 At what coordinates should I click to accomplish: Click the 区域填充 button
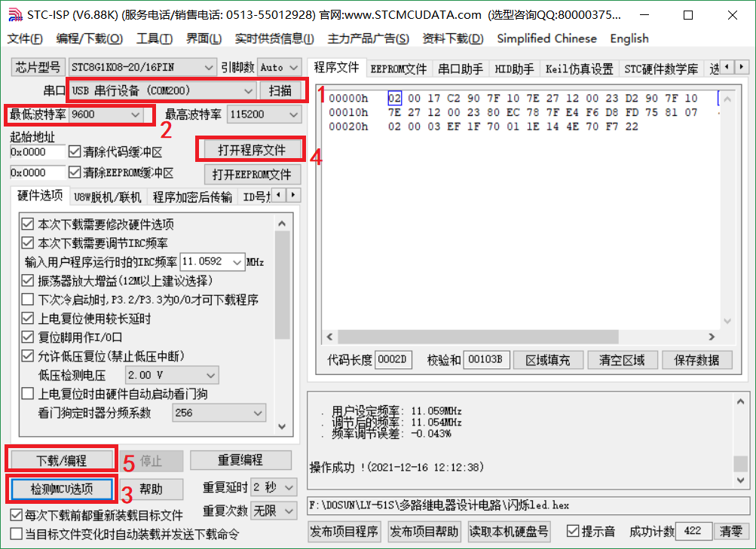[x=548, y=360]
